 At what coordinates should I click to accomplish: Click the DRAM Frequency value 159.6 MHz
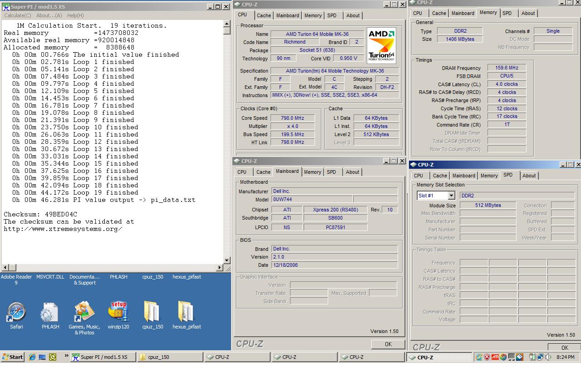click(x=507, y=68)
